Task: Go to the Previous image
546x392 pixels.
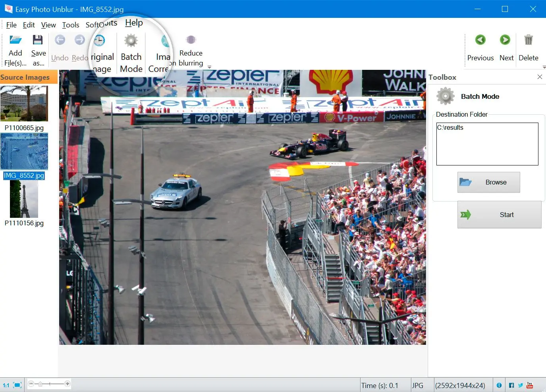Action: [x=480, y=40]
